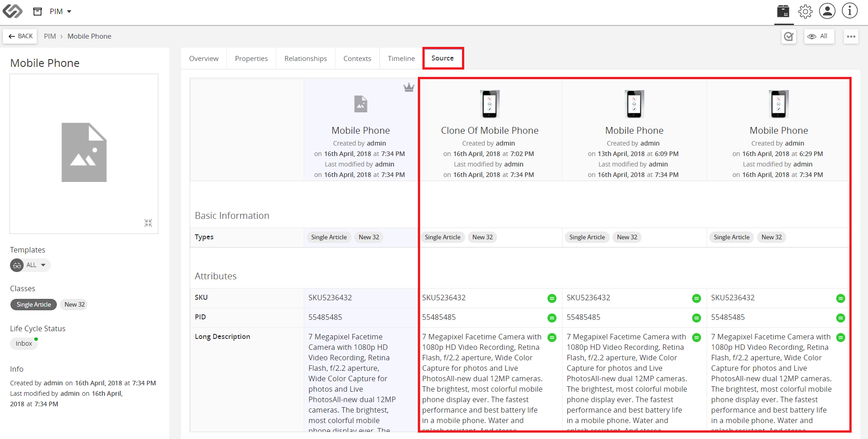Open Clone Of Mobile Phone title

[490, 131]
